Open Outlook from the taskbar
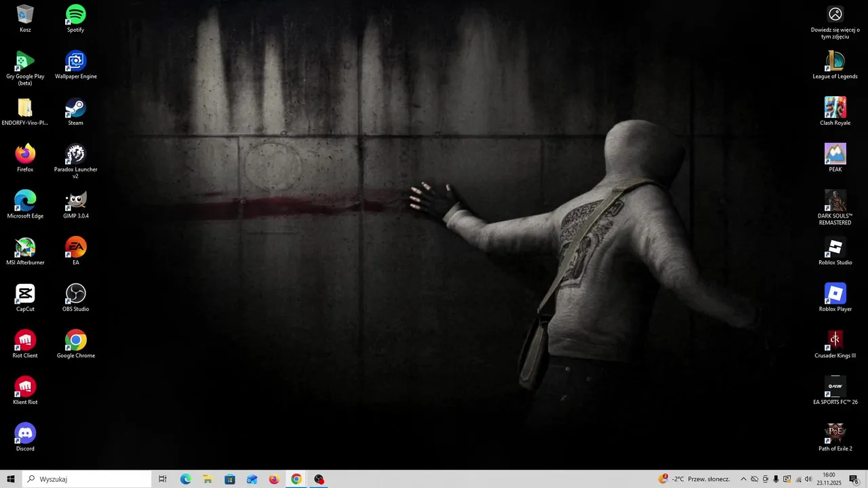The width and height of the screenshot is (868, 488). click(x=252, y=479)
